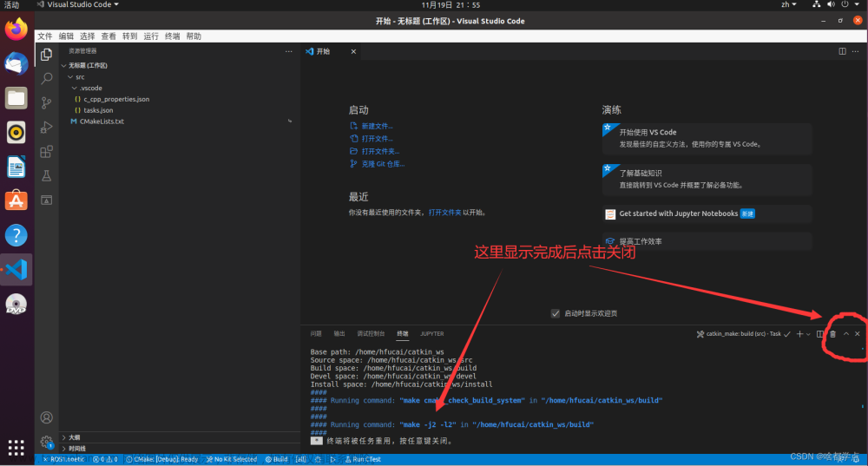868x466 pixels.
Task: Open the 选择 menu
Action: pos(88,36)
